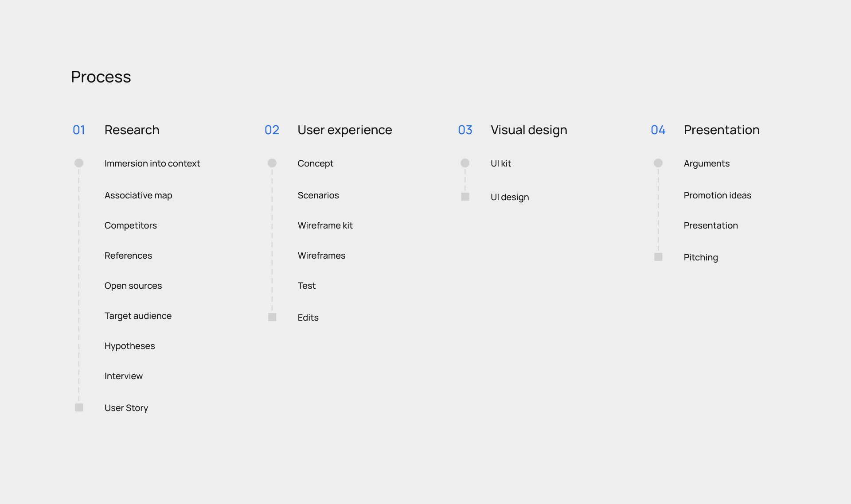Select the Visual design heading
851x504 pixels.
529,130
